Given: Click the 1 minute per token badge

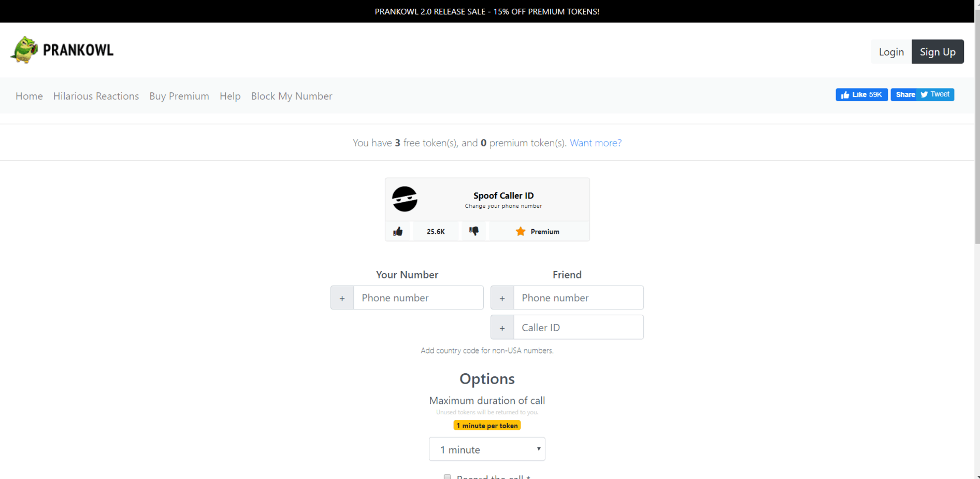Looking at the screenshot, I should [x=487, y=426].
